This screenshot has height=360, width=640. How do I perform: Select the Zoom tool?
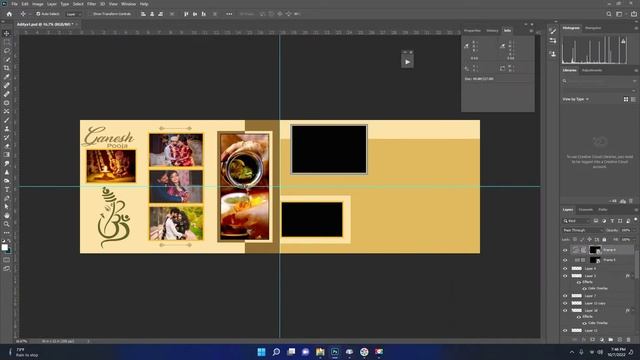point(7,224)
